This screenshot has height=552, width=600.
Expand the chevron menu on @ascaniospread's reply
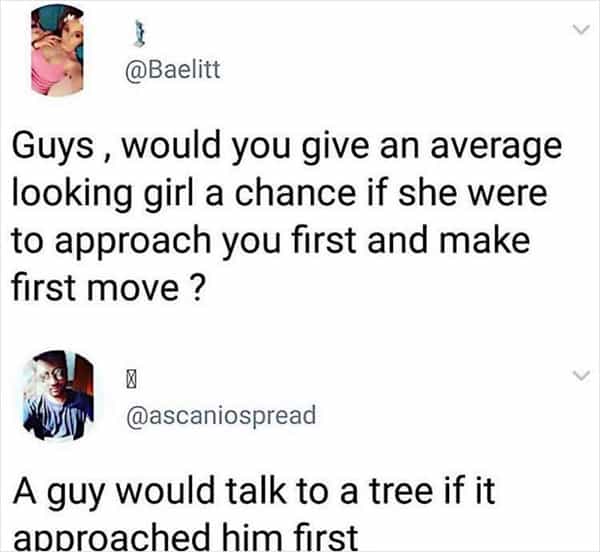pyautogui.click(x=581, y=375)
